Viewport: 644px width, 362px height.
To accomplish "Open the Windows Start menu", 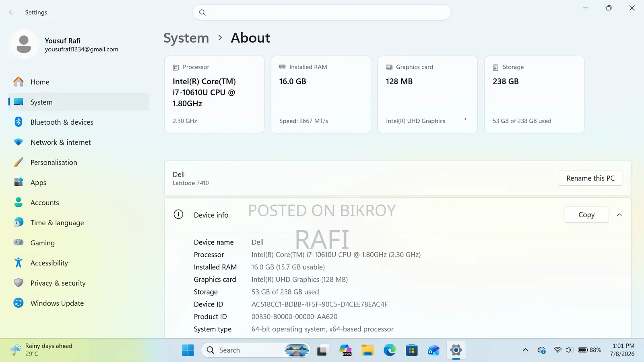I will (188, 350).
